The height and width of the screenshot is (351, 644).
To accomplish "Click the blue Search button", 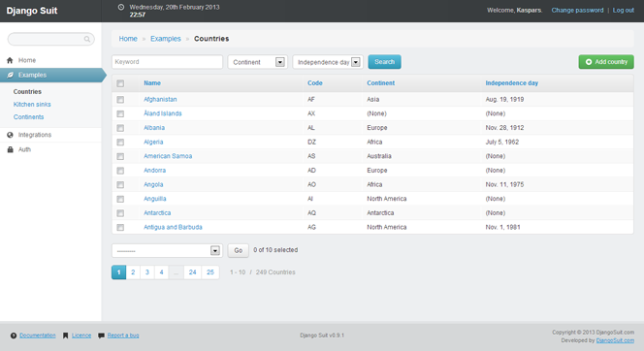I will (x=384, y=62).
